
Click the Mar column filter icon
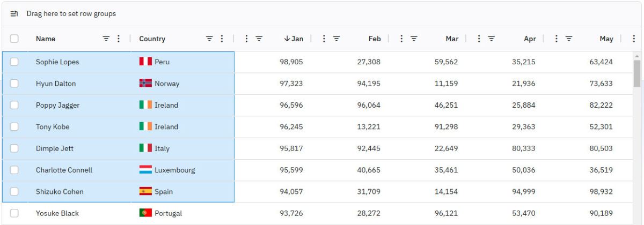point(414,39)
